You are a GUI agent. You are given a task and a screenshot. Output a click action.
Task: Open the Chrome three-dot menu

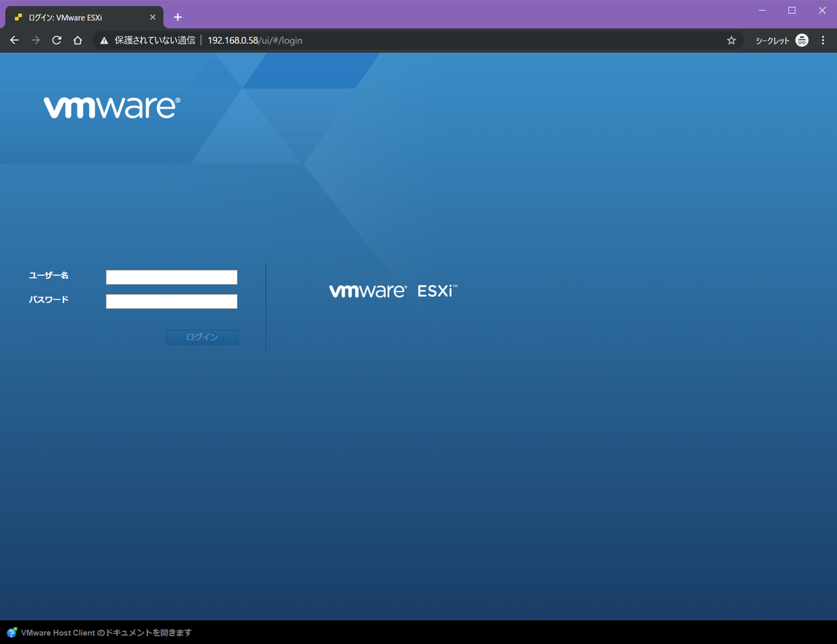click(x=823, y=40)
